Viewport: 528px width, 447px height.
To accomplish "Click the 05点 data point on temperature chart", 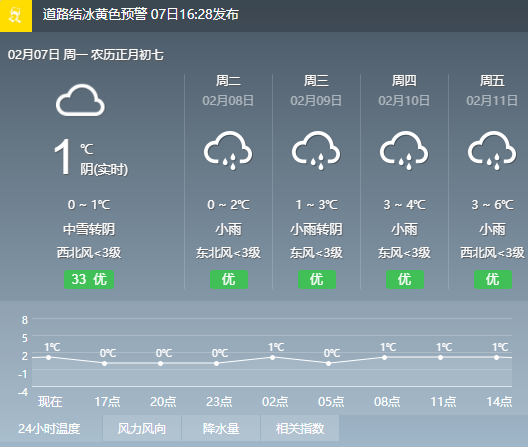I will click(328, 363).
